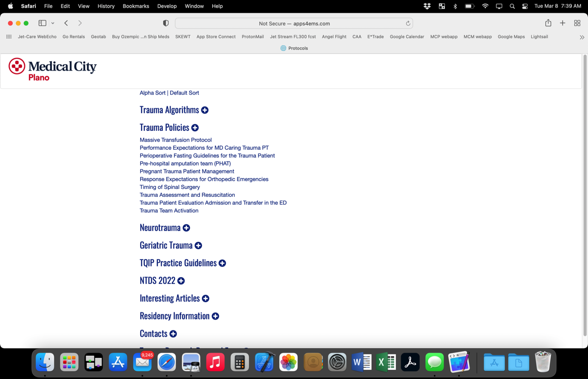Open Calculator from the dock
The image size is (588, 379).
coord(240,362)
